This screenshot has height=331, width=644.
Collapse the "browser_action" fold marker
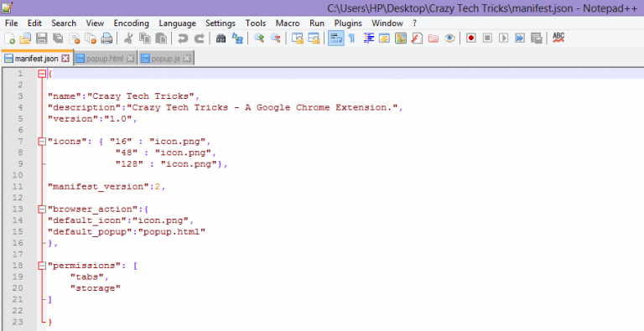42,209
